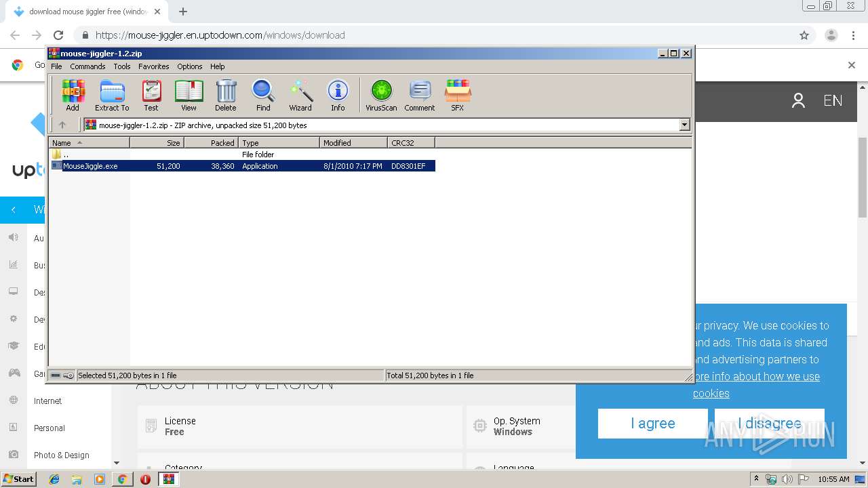The width and height of the screenshot is (868, 488).
Task: Open the taskbar media player
Action: click(100, 479)
